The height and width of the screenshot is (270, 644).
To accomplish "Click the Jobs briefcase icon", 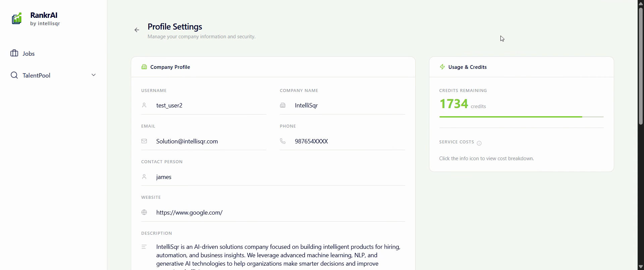I will [x=14, y=53].
